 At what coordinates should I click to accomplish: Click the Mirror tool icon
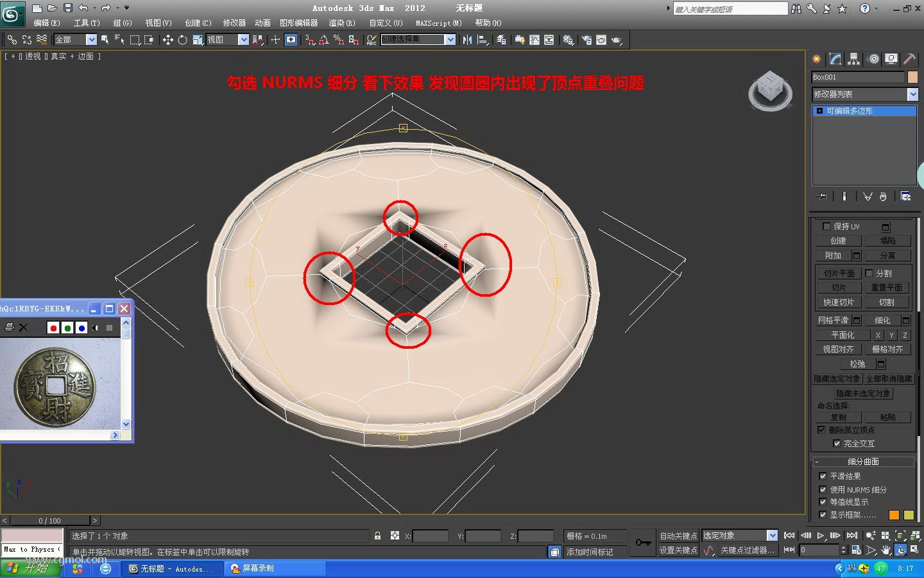point(467,40)
